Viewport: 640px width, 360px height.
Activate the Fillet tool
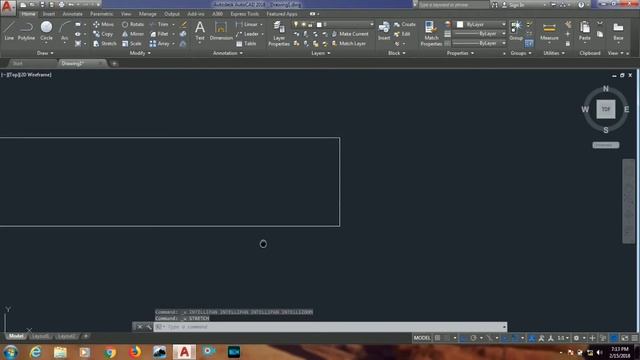pyautogui.click(x=159, y=34)
